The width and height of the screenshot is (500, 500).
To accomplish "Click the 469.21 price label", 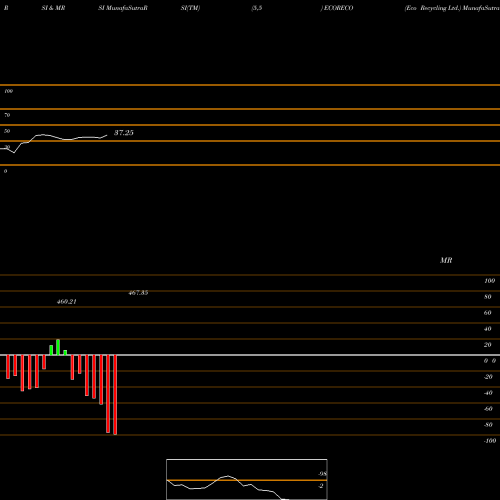I will click(67, 302).
